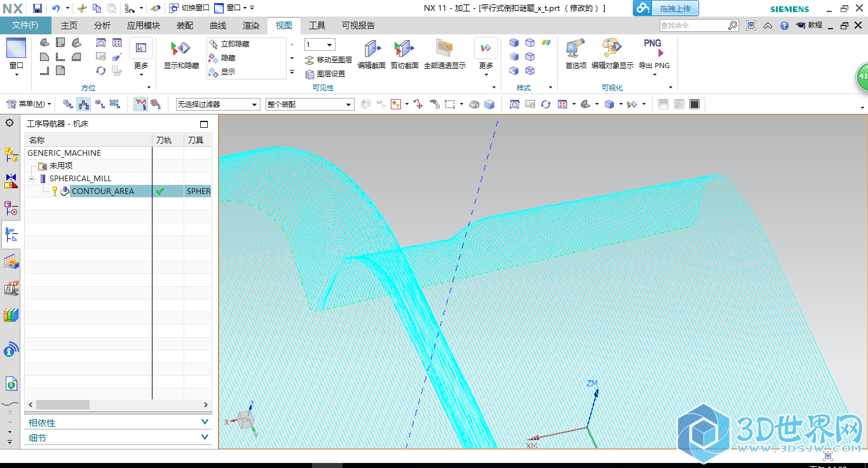Select the shaded with edges style cube
The height and width of the screenshot is (468, 868).
pyautogui.click(x=514, y=43)
